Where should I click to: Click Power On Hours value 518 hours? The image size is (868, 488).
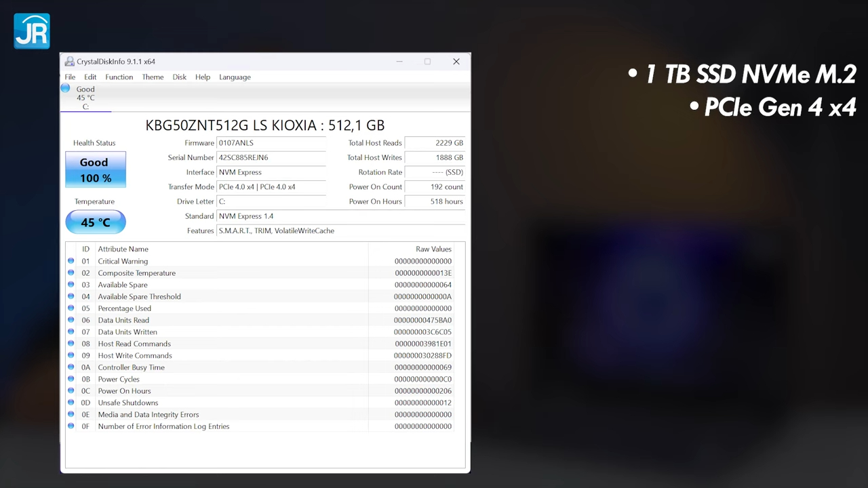[435, 201]
